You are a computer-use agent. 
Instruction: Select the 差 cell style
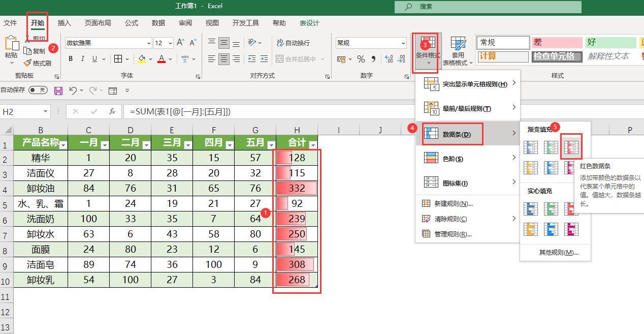pos(557,43)
